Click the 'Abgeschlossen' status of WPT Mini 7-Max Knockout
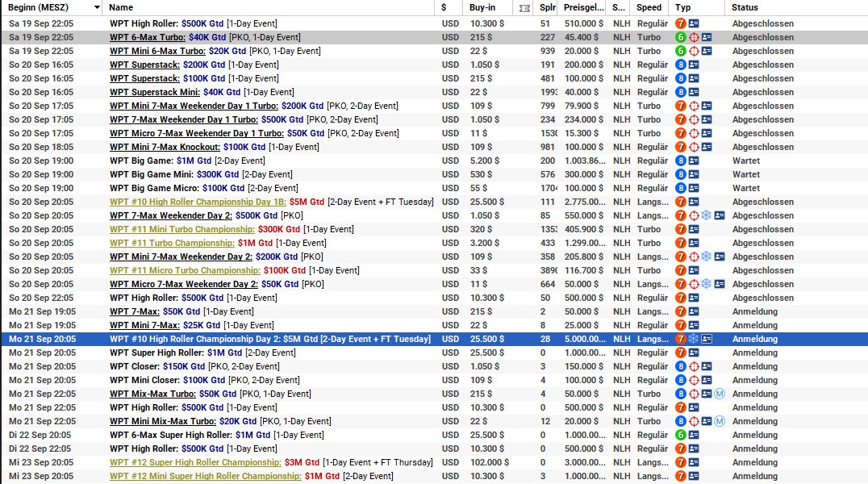 coord(763,147)
